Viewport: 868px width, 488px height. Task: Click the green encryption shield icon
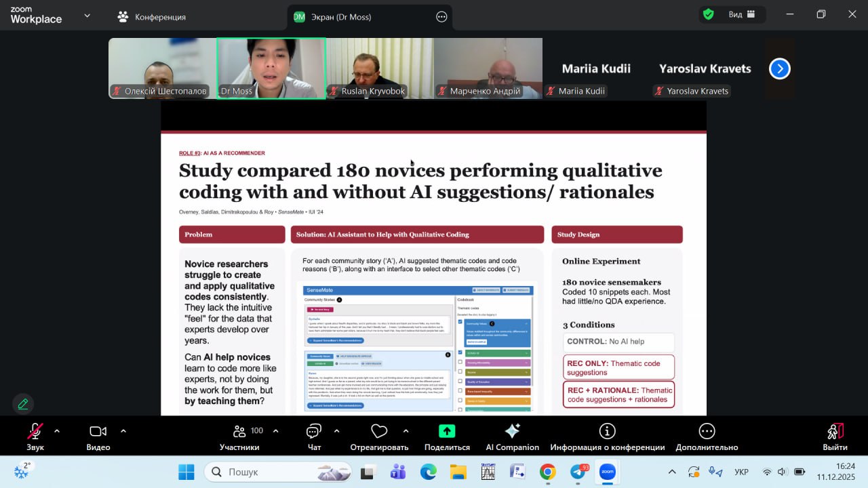(x=709, y=14)
